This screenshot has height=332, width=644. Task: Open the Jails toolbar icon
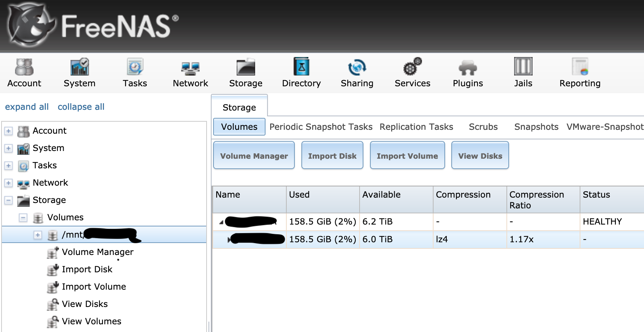click(x=523, y=66)
